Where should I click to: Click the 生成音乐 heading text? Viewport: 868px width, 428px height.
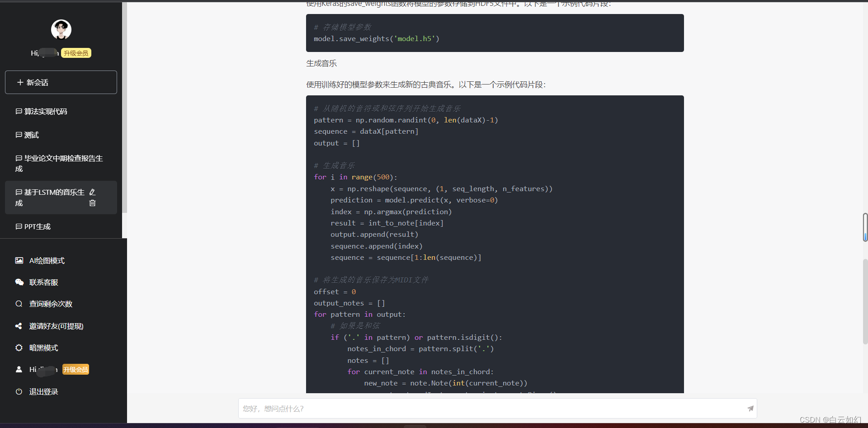point(321,63)
